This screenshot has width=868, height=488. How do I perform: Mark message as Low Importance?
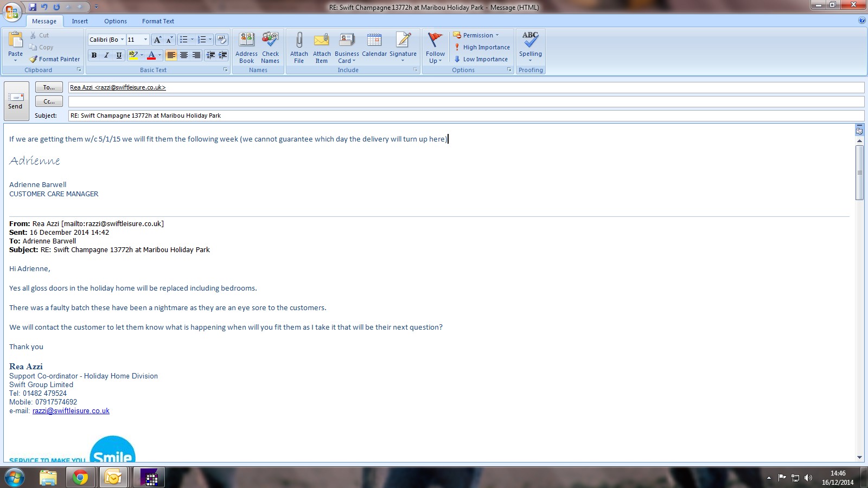(x=481, y=59)
